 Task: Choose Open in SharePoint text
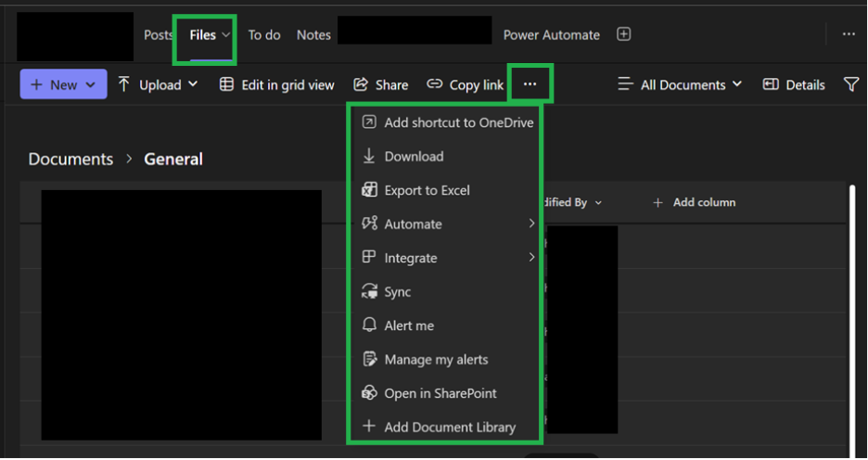[440, 393]
